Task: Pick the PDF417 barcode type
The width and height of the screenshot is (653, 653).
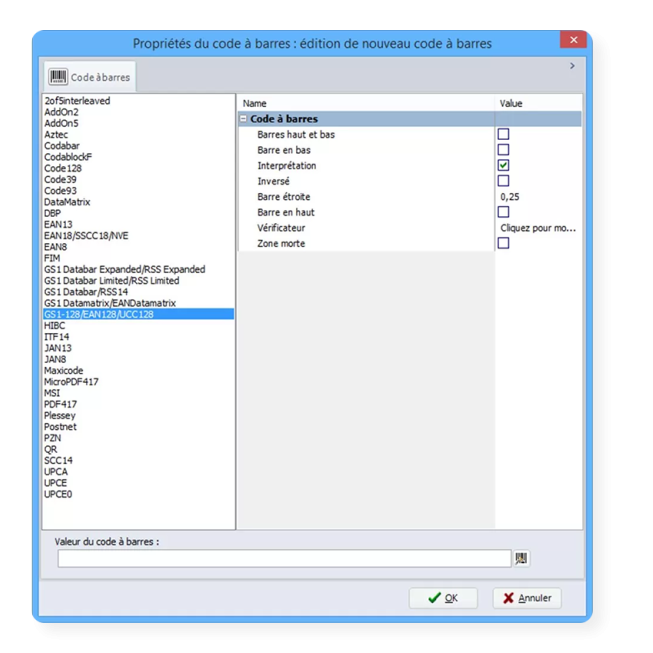Action: point(60,404)
